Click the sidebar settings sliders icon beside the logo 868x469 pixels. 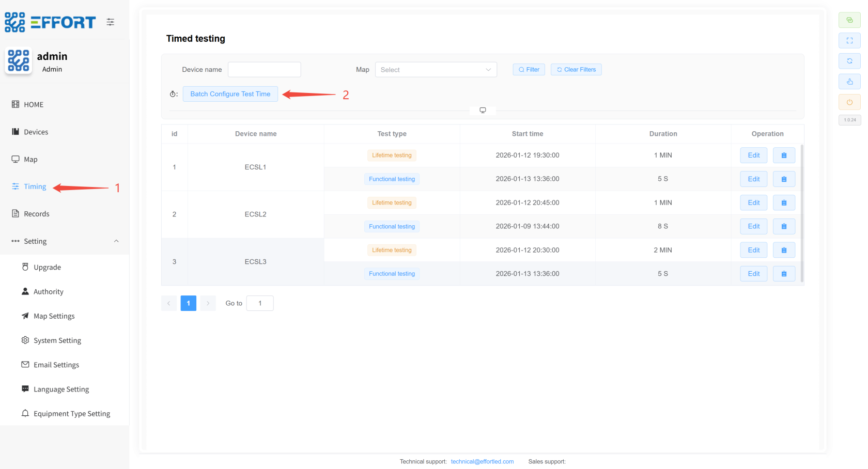click(111, 22)
